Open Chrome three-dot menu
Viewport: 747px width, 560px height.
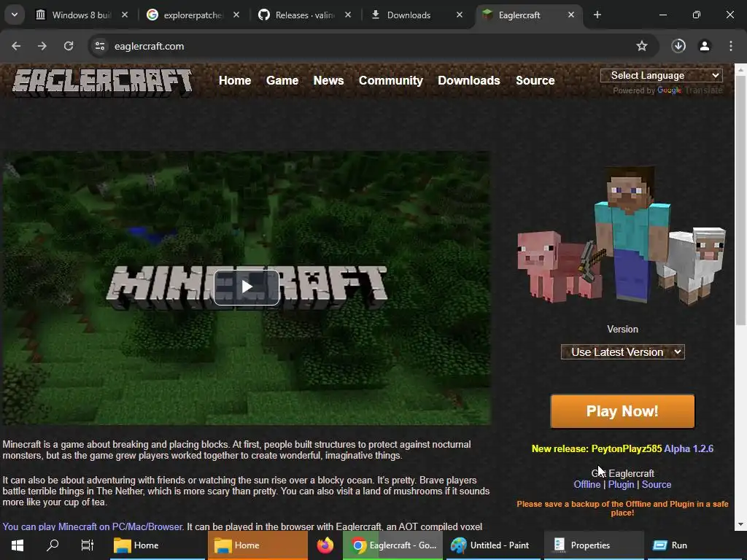[x=731, y=46]
